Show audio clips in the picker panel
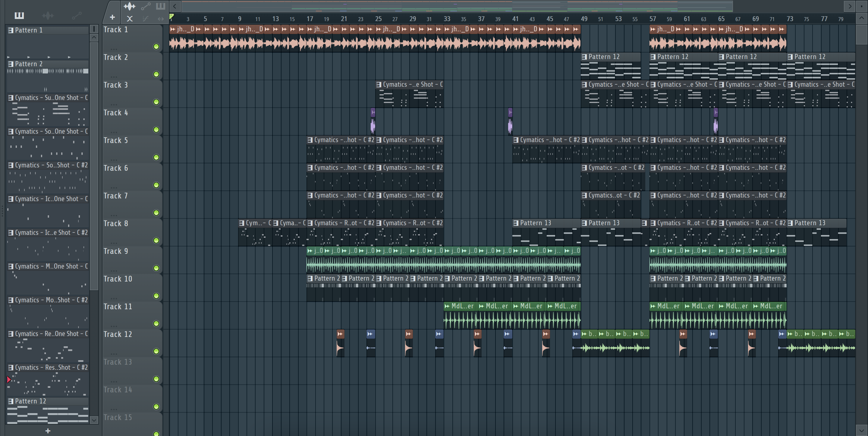Screen dimensions: 868x436 (x=48, y=15)
